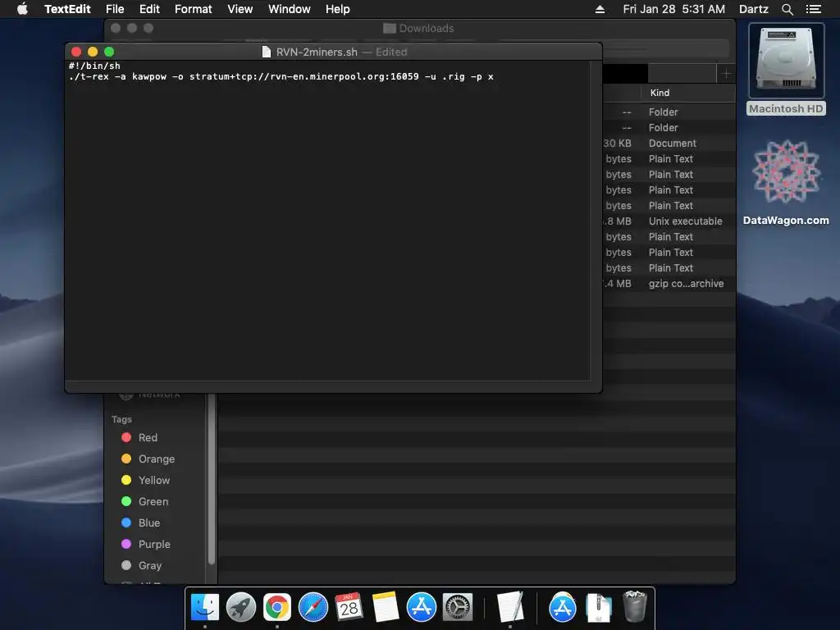This screenshot has width=840, height=630.
Task: Open the Applications folder stack in Dock
Action: pos(563,608)
